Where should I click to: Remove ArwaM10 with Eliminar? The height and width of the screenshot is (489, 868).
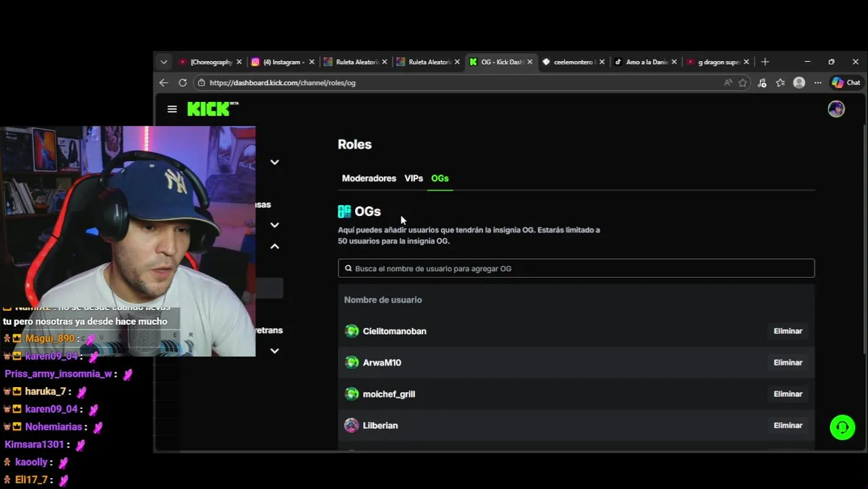tap(788, 363)
